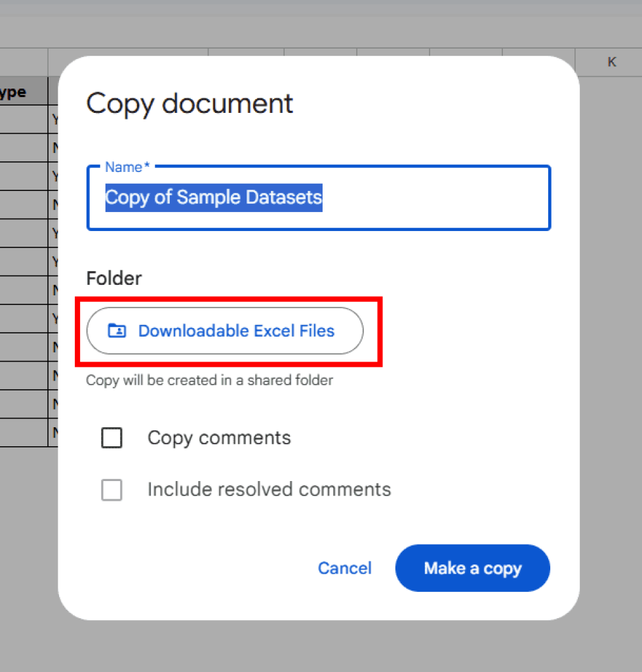The height and width of the screenshot is (672, 642).
Task: Select a spreadsheet cell containing Y
Action: 56,120
